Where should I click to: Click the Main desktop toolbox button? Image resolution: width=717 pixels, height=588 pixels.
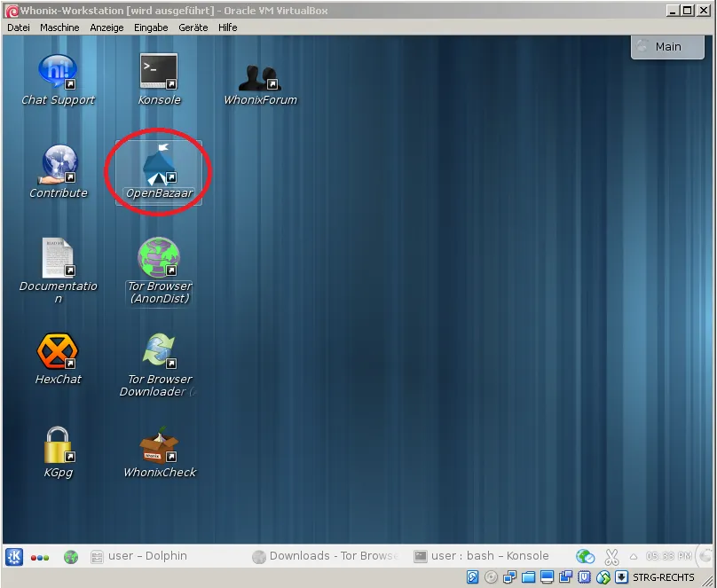coord(667,47)
